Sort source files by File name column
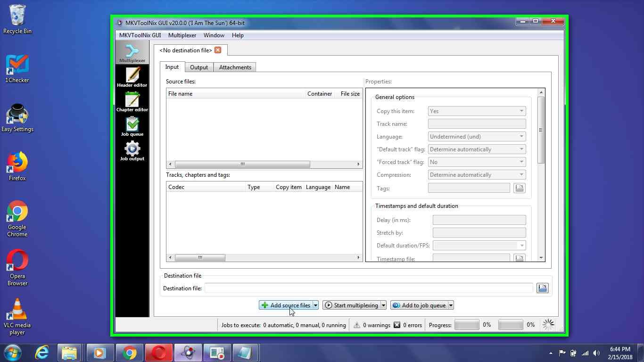Viewport: 644px width, 362px height. 236,94
